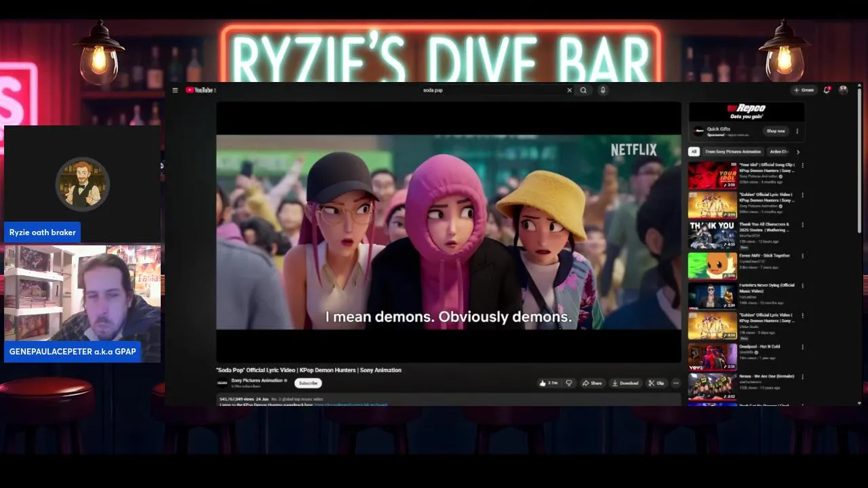This screenshot has width=868, height=488.
Task: Open the Repco ad options menu
Action: pos(797,131)
